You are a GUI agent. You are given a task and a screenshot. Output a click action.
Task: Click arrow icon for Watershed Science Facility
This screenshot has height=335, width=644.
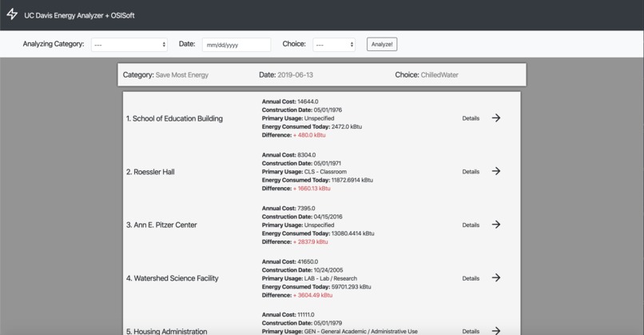tap(496, 278)
